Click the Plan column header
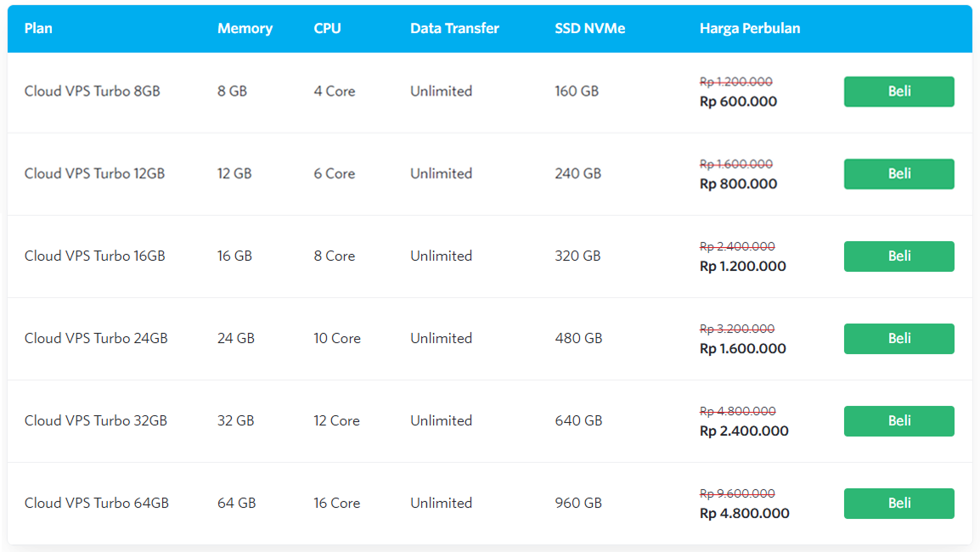The width and height of the screenshot is (980, 552). (38, 28)
